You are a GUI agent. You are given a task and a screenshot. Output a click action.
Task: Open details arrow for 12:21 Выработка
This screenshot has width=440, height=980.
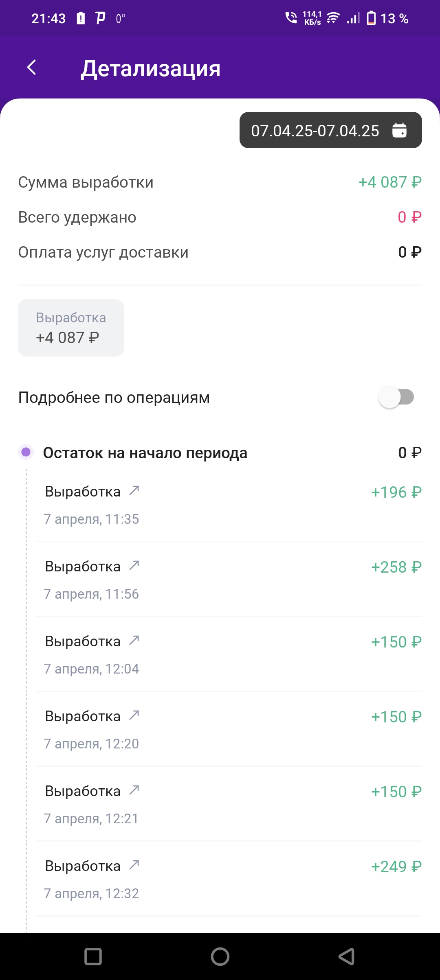[134, 790]
